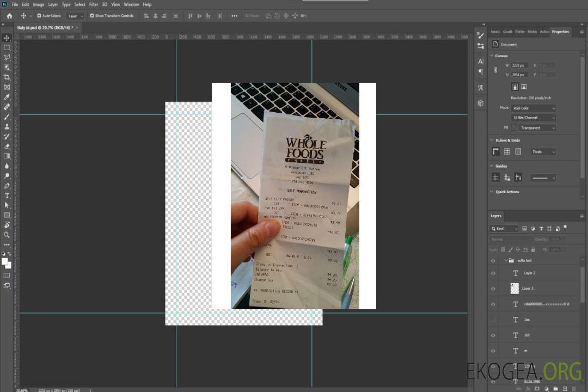
Task: Hide the Layer 2 text layer
Action: tap(493, 273)
